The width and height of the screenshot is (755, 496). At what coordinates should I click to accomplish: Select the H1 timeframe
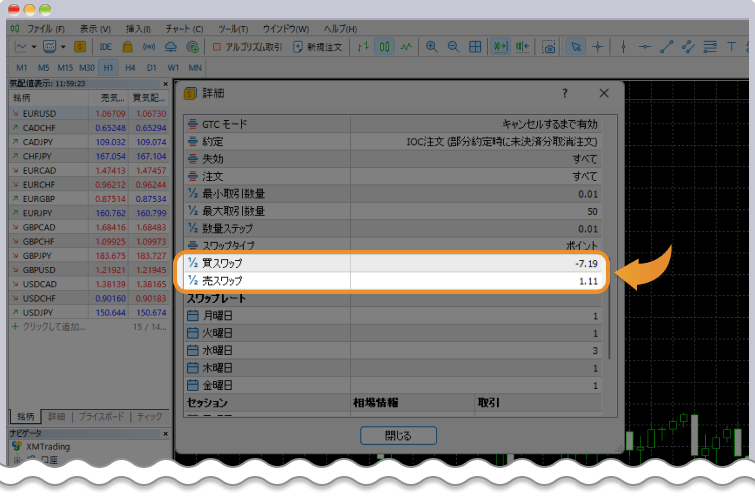click(x=108, y=68)
